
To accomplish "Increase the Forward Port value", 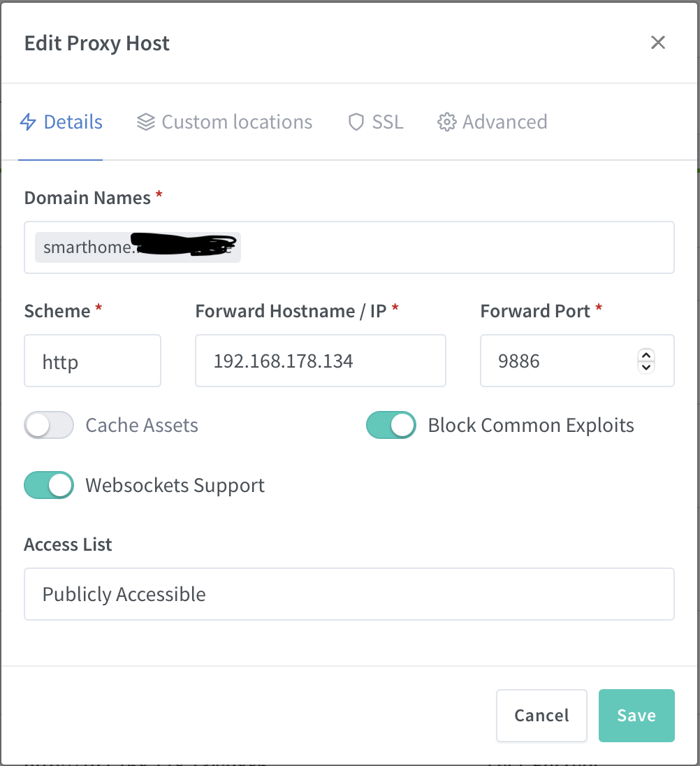I will click(646, 356).
